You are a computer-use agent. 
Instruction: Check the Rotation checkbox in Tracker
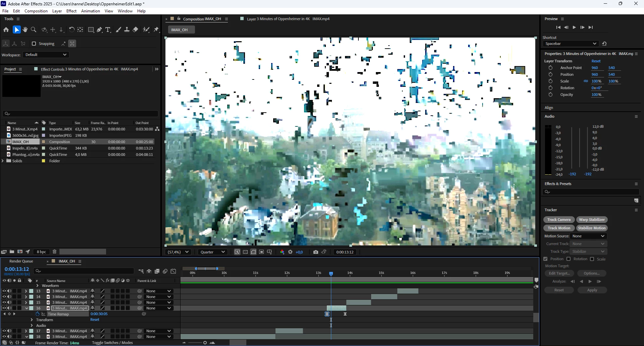[x=568, y=259]
